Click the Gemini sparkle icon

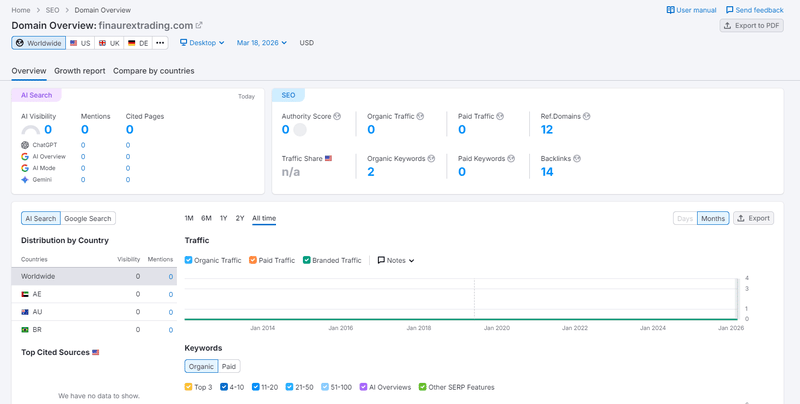[x=25, y=180]
